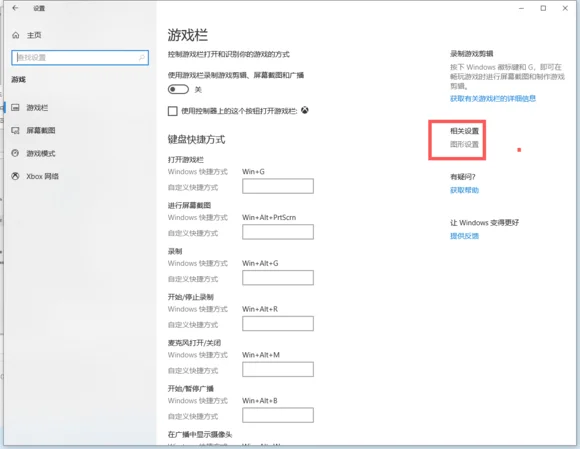
Task: Toggle the game bar recording switch on
Action: tap(178, 90)
